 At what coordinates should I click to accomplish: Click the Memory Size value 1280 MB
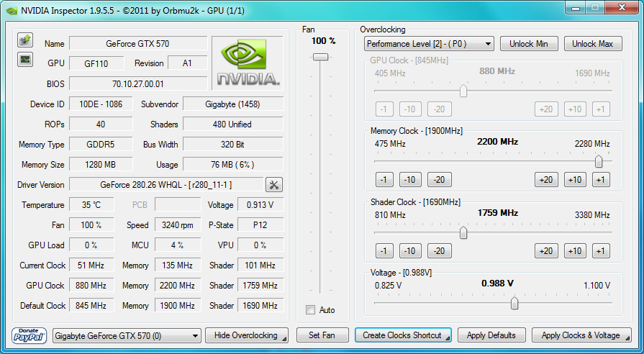pos(101,165)
